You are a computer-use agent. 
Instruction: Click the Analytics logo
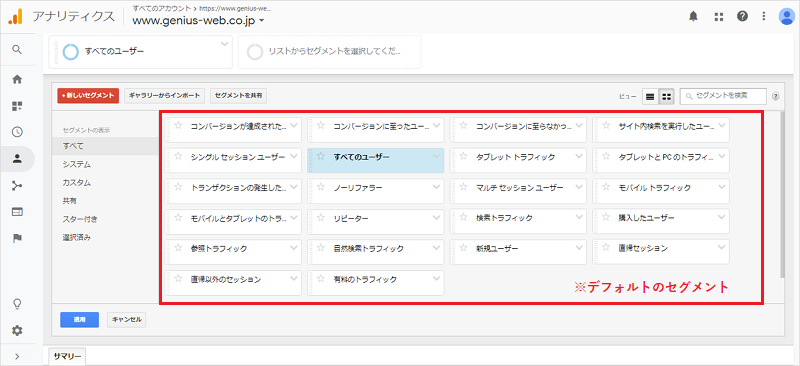(15, 17)
